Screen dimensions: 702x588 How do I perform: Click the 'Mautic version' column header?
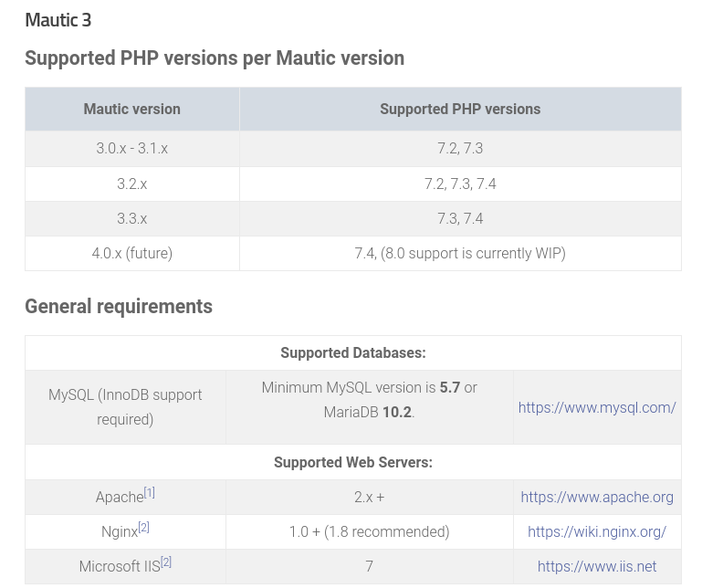[132, 109]
